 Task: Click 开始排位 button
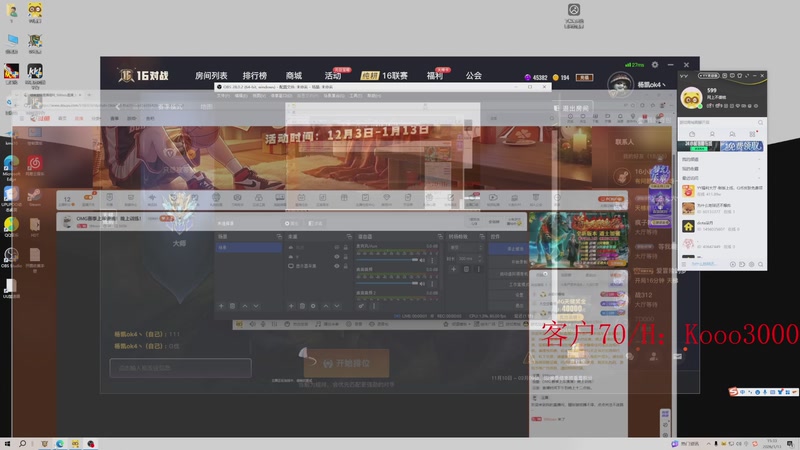point(346,363)
